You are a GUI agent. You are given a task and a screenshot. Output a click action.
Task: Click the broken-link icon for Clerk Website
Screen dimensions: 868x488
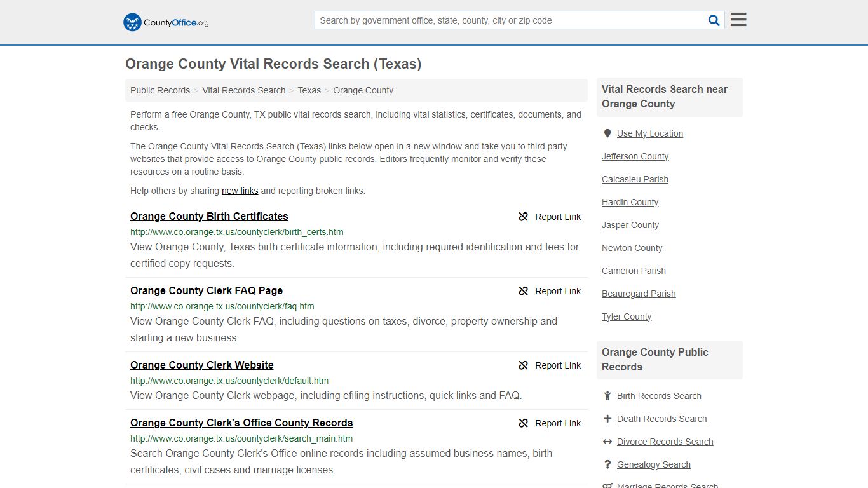point(524,365)
